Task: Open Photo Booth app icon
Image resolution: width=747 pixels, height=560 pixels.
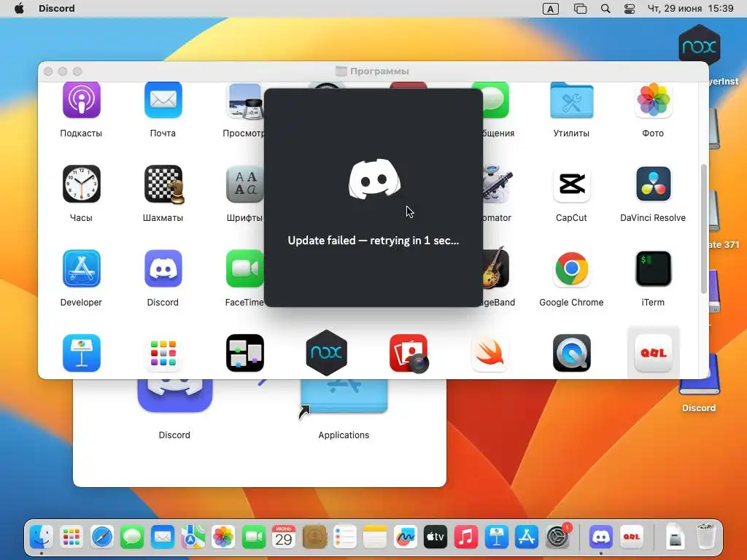Action: 409,353
